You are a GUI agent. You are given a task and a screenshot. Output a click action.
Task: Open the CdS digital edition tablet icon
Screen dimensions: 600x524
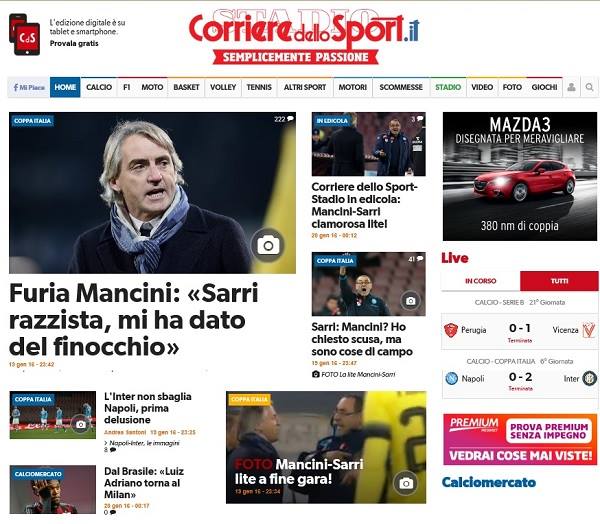[24, 34]
